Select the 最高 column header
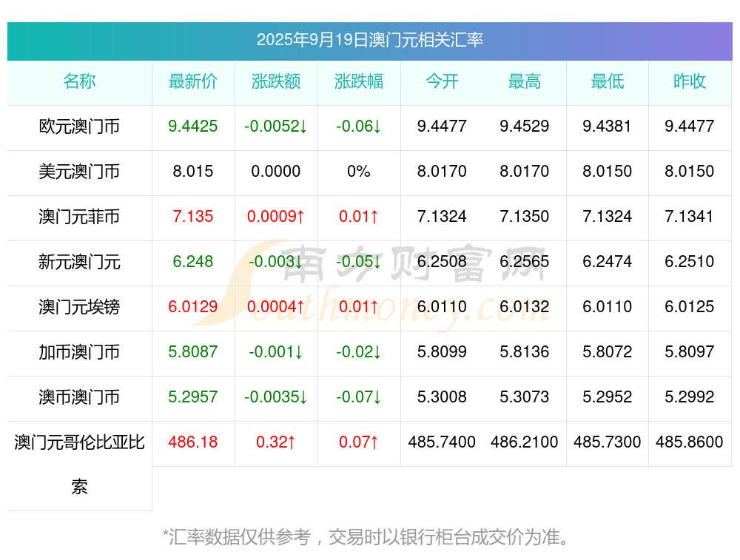This screenshot has height=560, width=740. click(x=525, y=81)
